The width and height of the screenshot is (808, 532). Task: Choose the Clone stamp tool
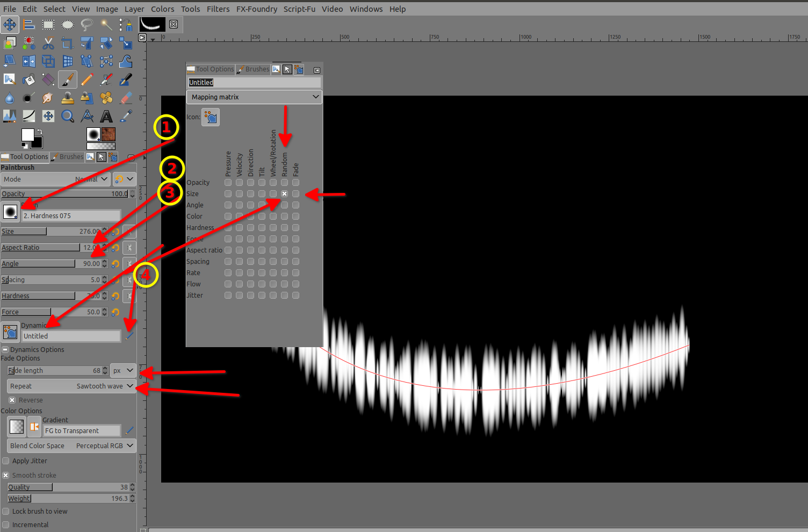point(68,98)
